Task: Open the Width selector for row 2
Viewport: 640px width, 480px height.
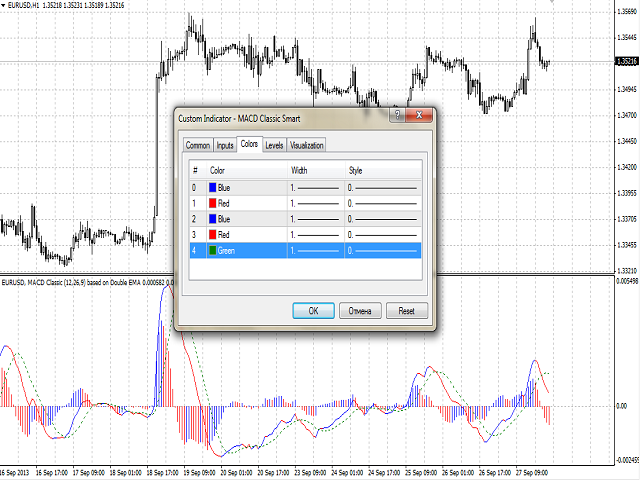Action: [316, 219]
